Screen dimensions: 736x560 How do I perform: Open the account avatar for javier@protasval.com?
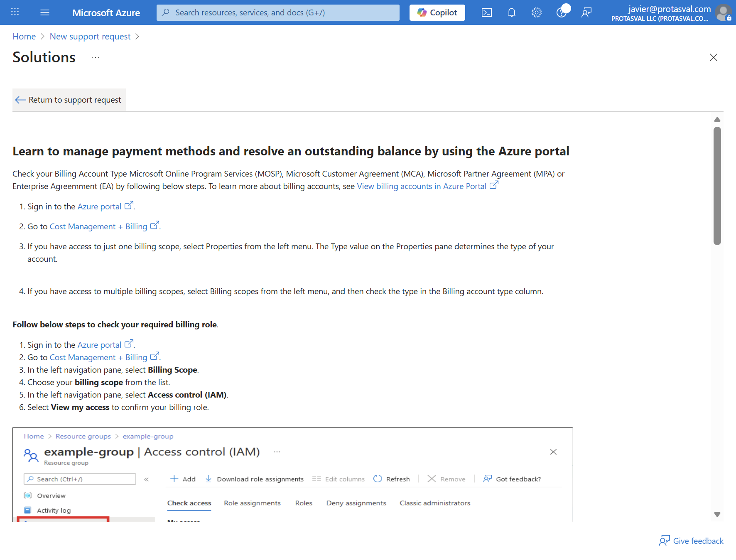tap(723, 12)
